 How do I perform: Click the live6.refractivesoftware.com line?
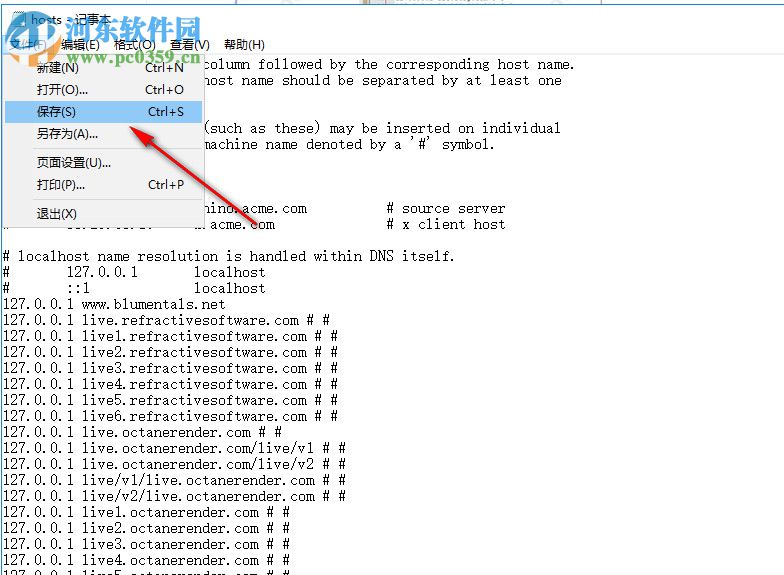170,416
